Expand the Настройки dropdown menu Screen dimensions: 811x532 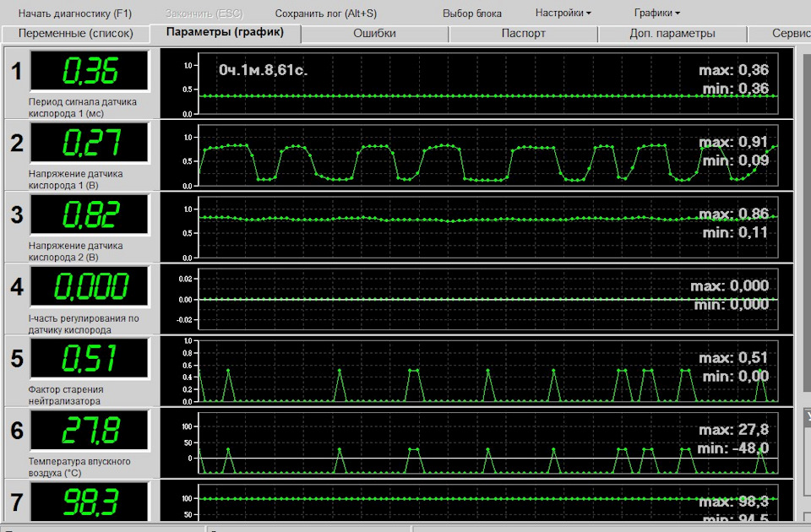563,14
